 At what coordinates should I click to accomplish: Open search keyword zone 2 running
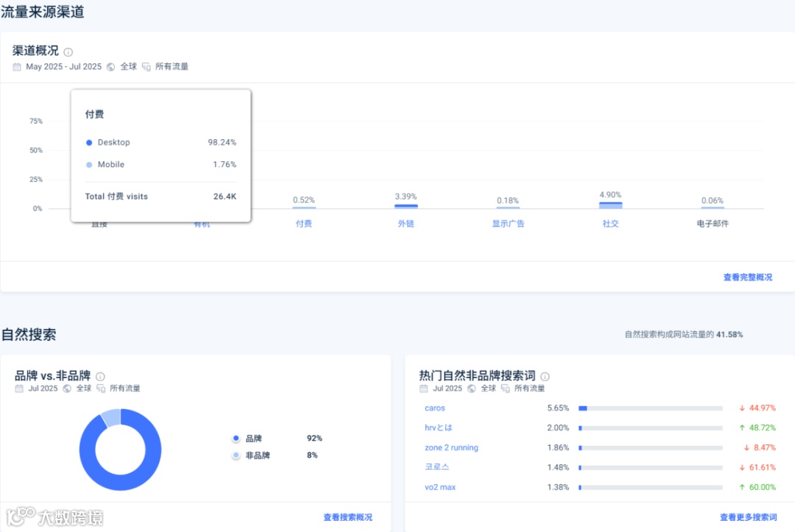[451, 448]
